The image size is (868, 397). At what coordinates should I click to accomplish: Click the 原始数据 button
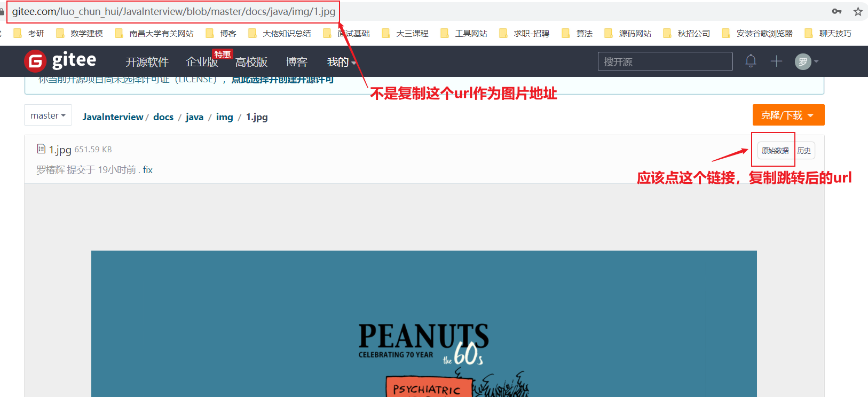click(x=775, y=151)
